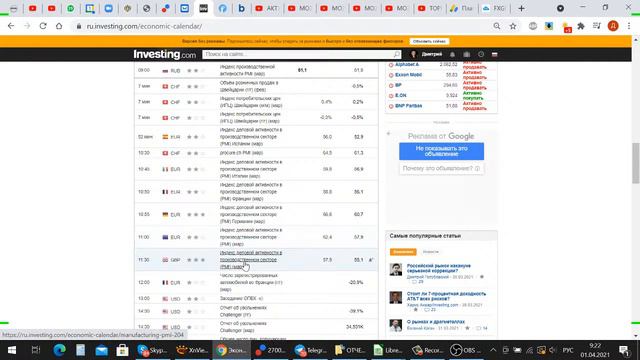Open article 'Российский рынок накануне серьезной коррекции?'
This screenshot has width=640, height=360.
click(439, 268)
